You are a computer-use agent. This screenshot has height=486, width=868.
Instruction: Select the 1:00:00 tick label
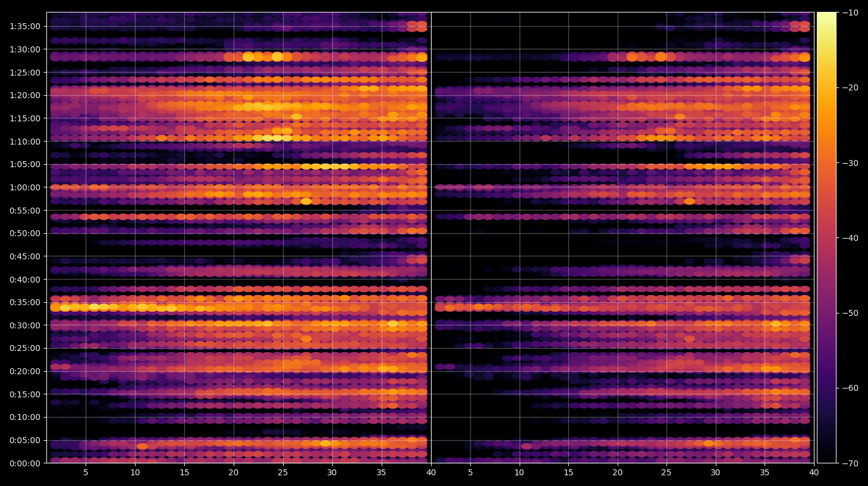click(x=25, y=187)
